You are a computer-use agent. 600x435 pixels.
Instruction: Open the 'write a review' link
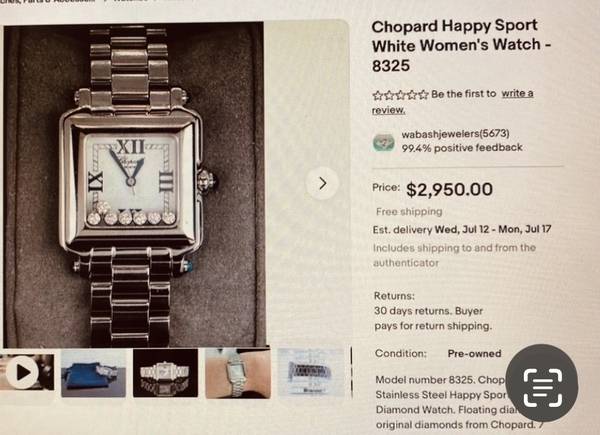coord(453,101)
